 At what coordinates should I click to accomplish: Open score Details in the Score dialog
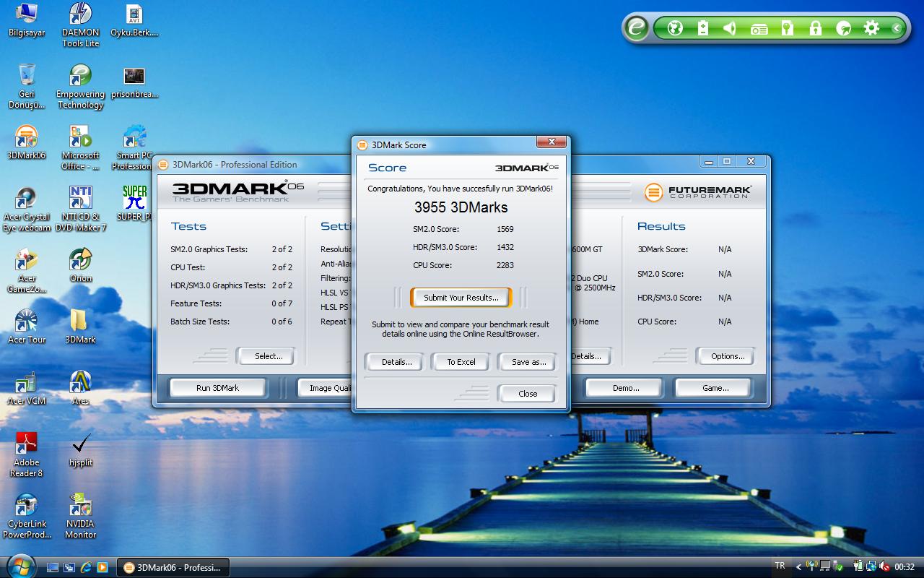click(x=396, y=362)
